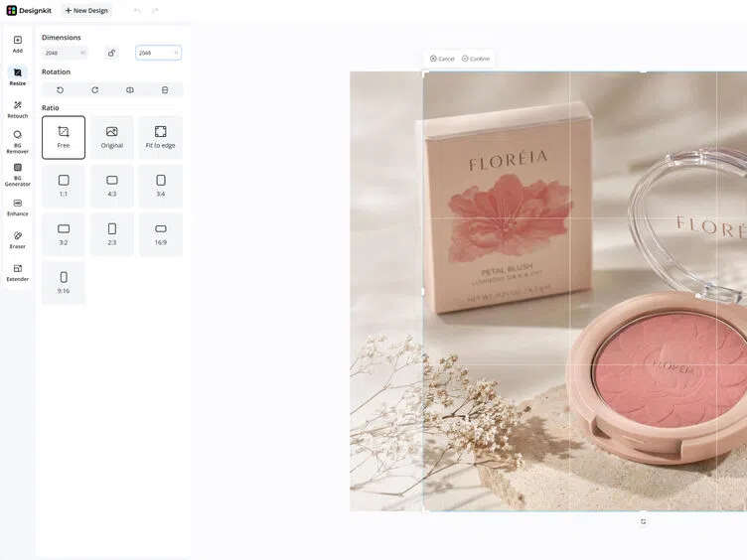Select Fit to edge ratio
This screenshot has height=560, width=747.
click(161, 137)
